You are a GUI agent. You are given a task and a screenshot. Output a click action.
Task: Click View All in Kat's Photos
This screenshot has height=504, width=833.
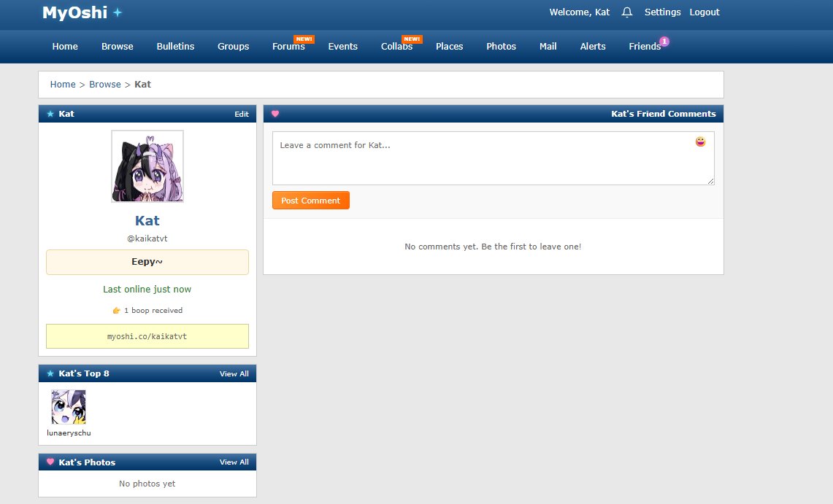coord(234,462)
